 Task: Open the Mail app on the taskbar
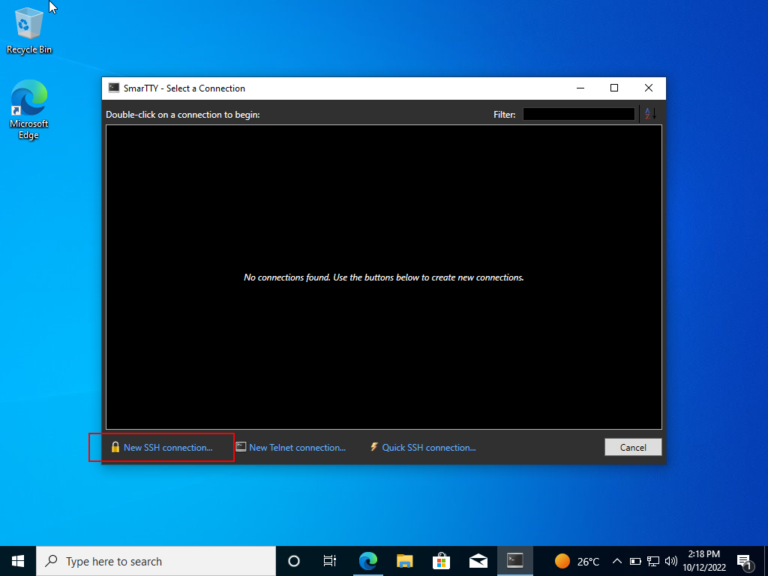478,561
